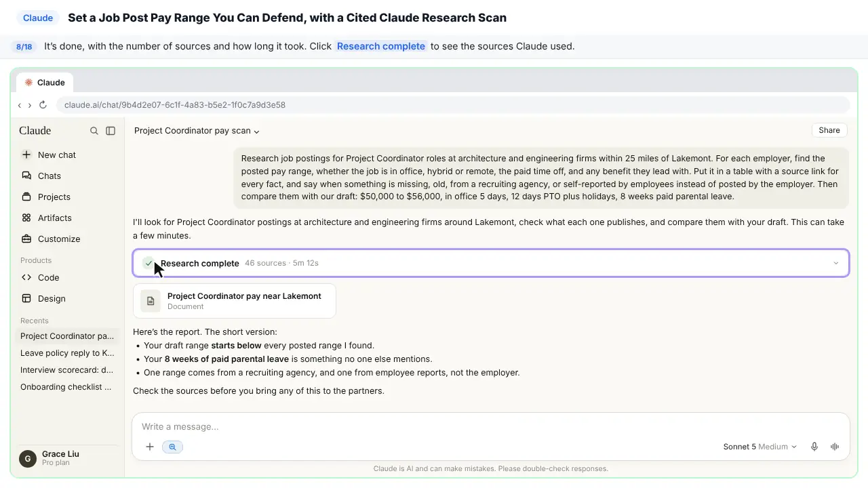Screen dimensions: 868x488
Task: Click the plus attachment icon
Action: 150,447
